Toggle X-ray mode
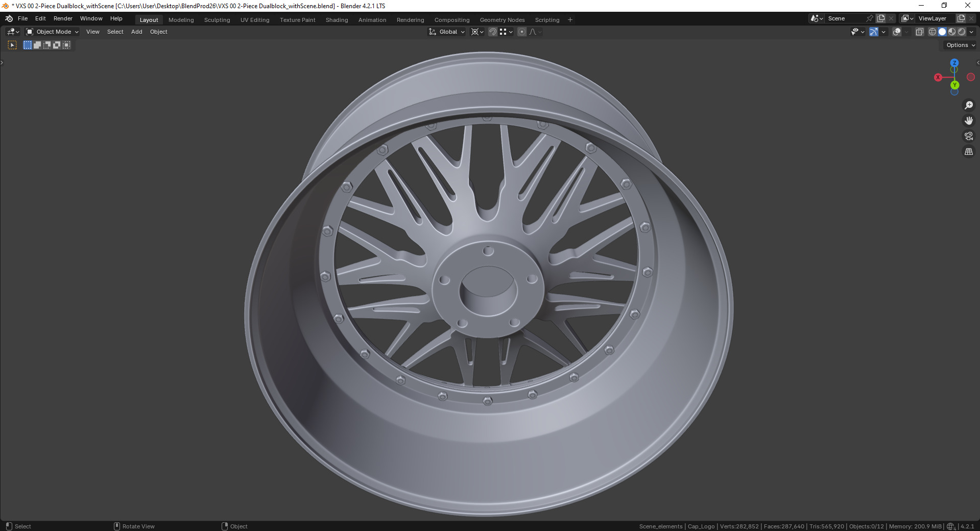Viewport: 980px width, 531px height. (x=920, y=32)
